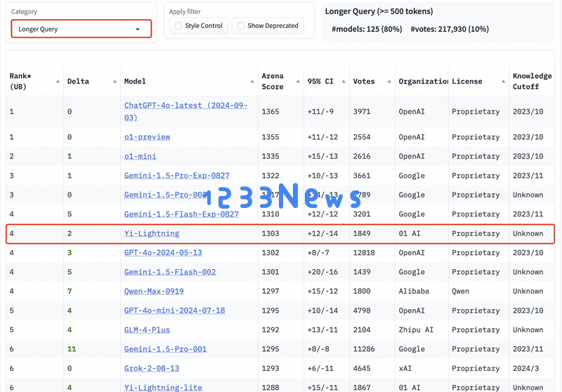Open the o1-mini model link
Viewport: 562px width, 392px height.
click(140, 156)
